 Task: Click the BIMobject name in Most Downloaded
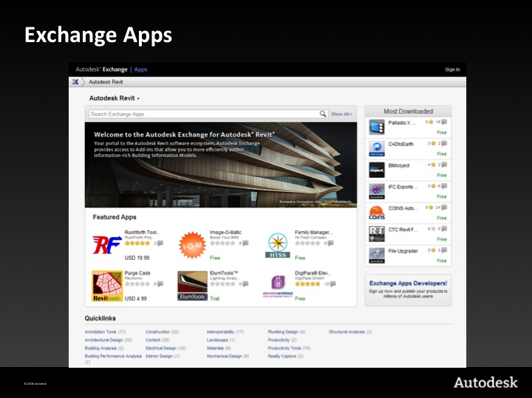[x=399, y=165]
